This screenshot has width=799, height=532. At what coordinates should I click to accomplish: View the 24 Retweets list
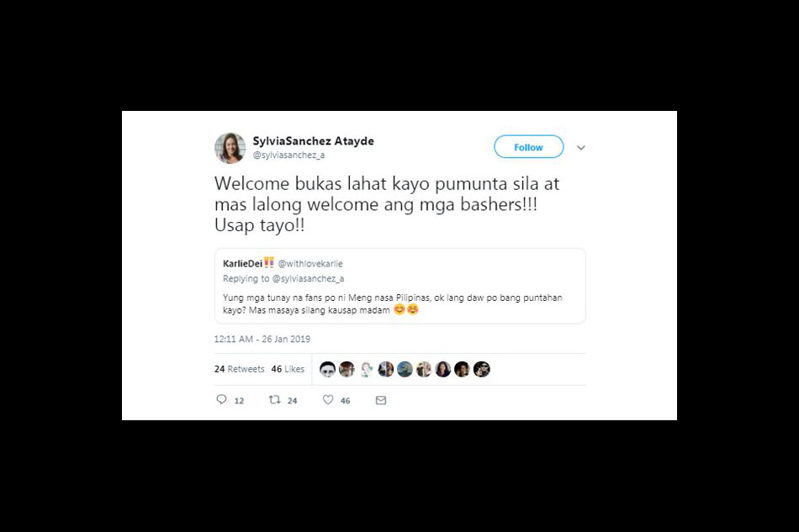(x=240, y=369)
